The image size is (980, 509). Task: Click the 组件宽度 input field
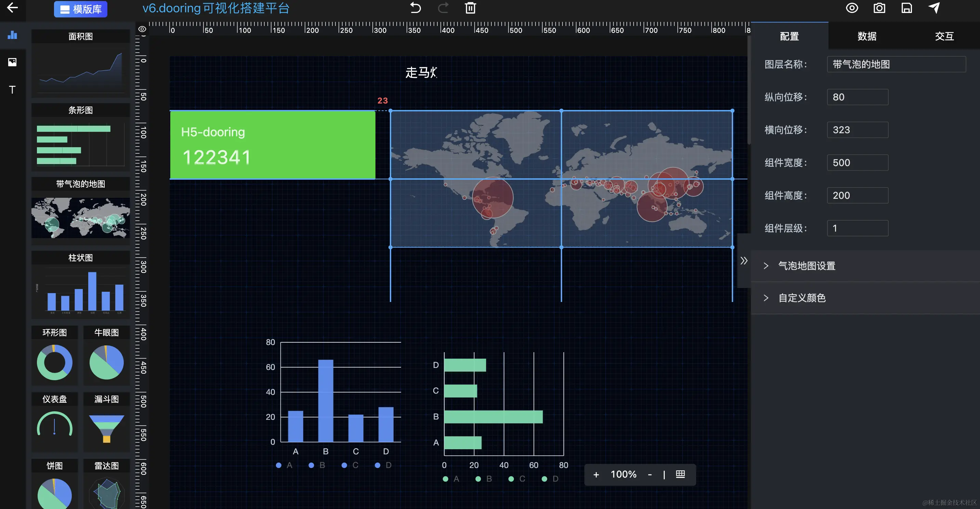click(x=858, y=163)
